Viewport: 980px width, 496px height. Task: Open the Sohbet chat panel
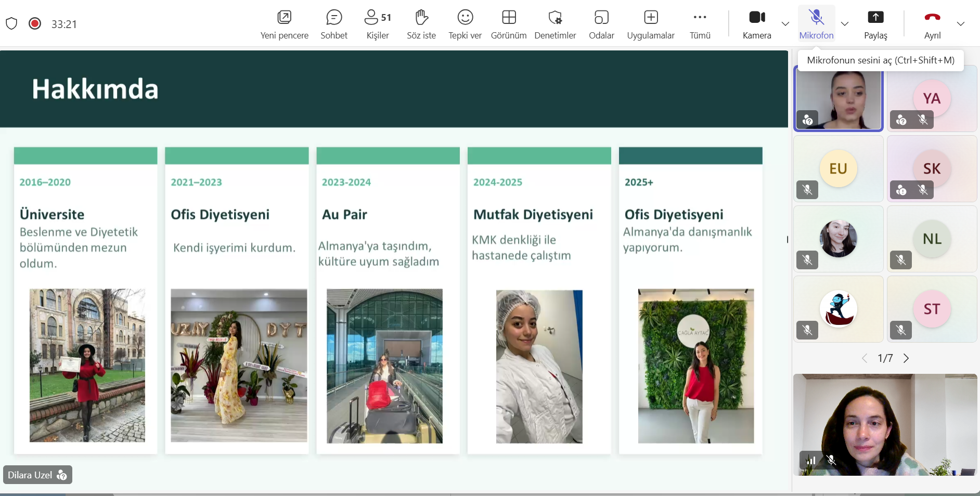(x=333, y=24)
